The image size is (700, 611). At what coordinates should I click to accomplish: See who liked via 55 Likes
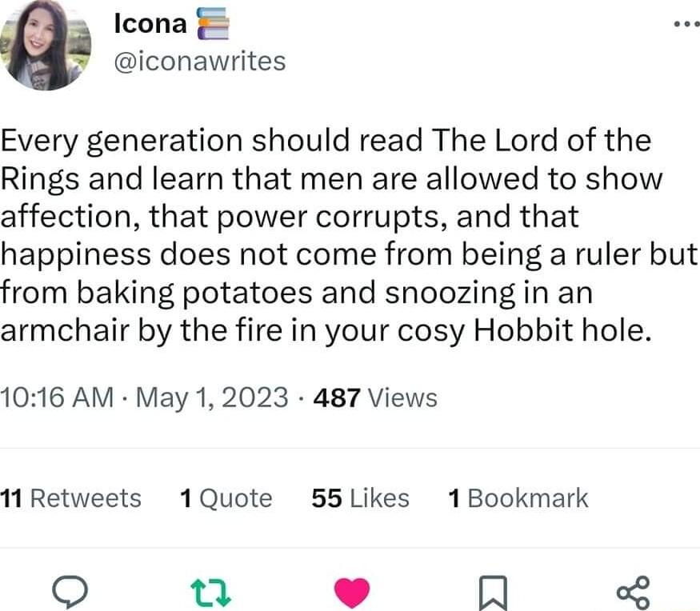(x=360, y=497)
